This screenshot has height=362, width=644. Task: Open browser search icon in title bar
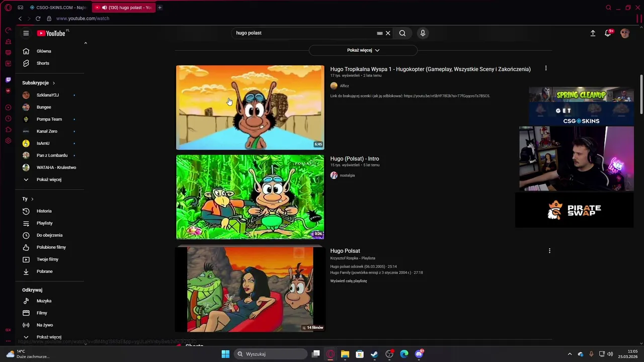point(608,8)
